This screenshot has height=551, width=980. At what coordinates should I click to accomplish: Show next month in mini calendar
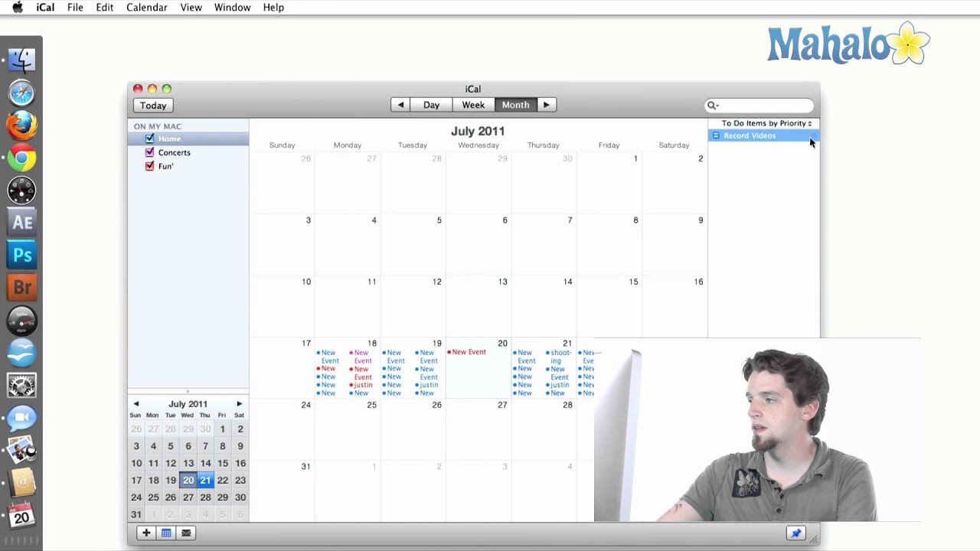tap(239, 404)
